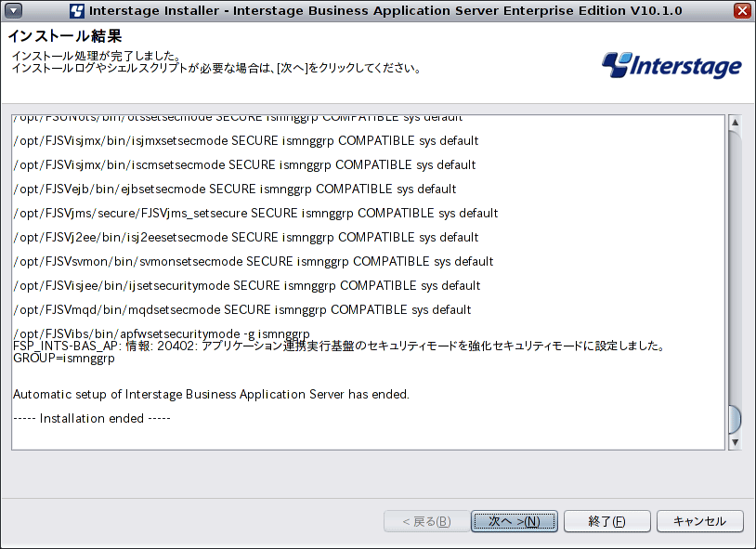Select the FJSVjms_setsecure log line
The width and height of the screenshot is (756, 549).
pos(255,214)
